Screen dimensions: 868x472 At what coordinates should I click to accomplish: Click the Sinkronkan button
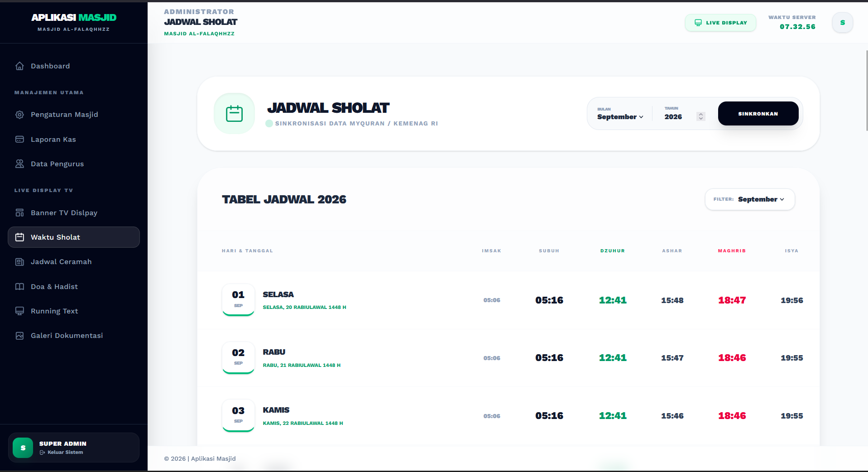tap(758, 114)
